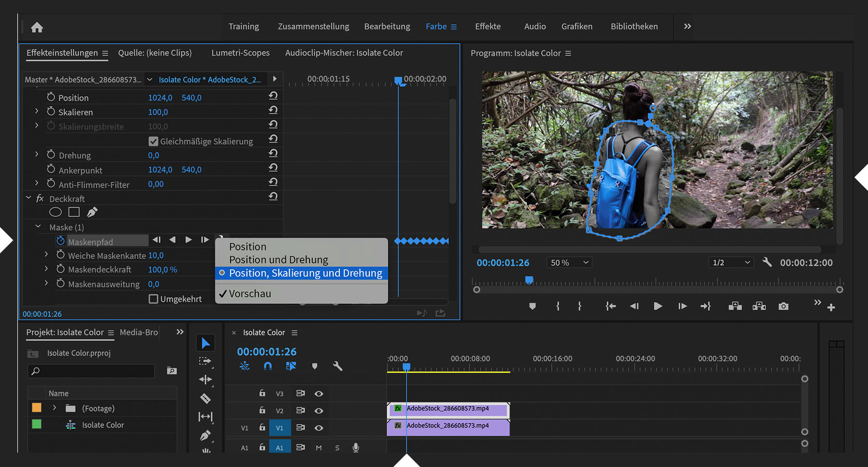Select the Razor tool in timeline toolbox

tap(205, 398)
